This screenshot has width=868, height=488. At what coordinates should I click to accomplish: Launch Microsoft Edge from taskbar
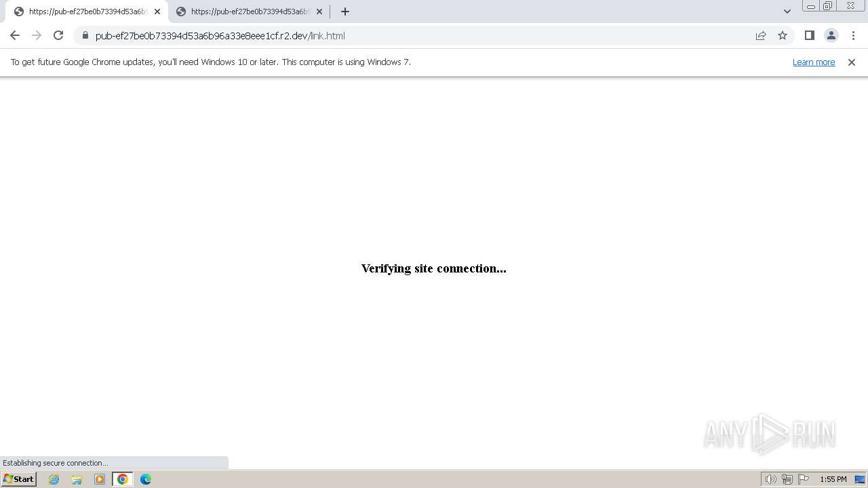(146, 479)
